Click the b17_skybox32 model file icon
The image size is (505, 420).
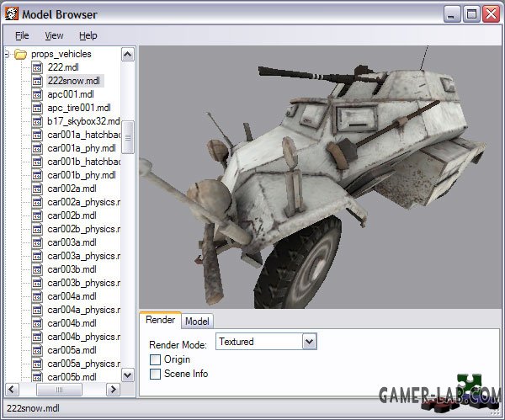pyautogui.click(x=37, y=121)
